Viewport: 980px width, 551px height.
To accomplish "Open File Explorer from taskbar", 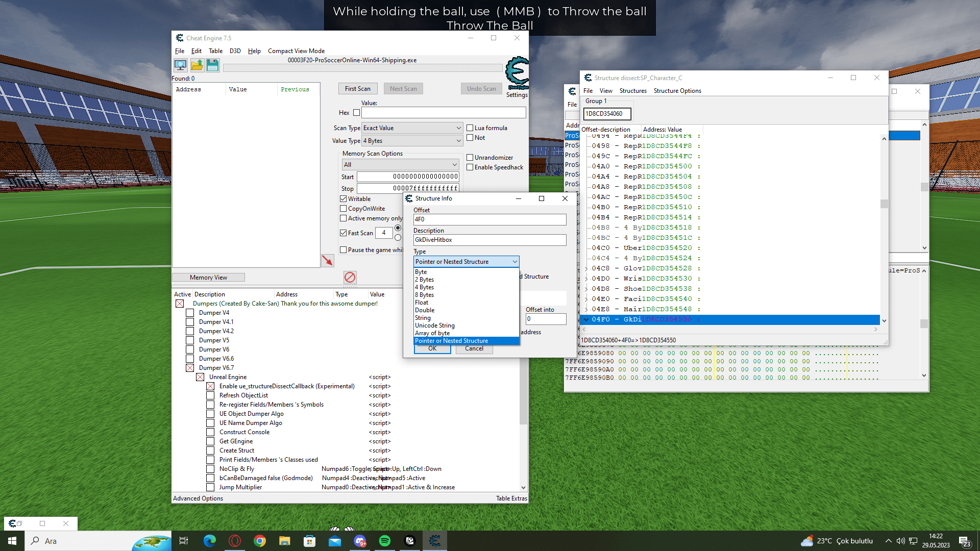I will tap(285, 541).
